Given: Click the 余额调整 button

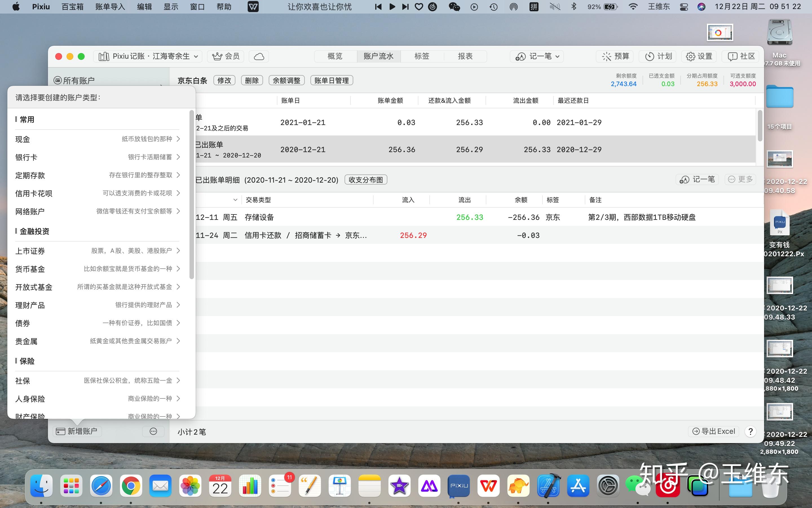Looking at the screenshot, I should [286, 81].
